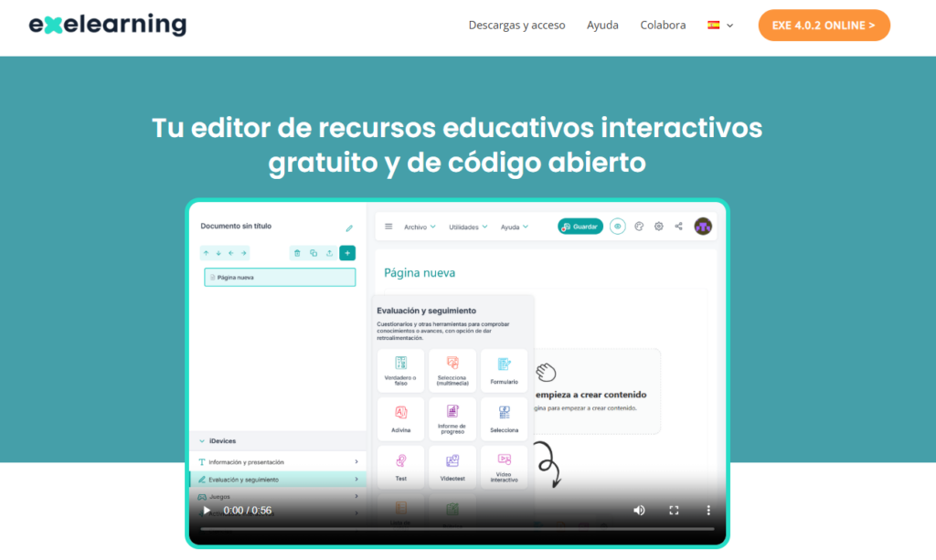Select the Adivina iDevice
This screenshot has height=560, width=936.
tap(400, 419)
